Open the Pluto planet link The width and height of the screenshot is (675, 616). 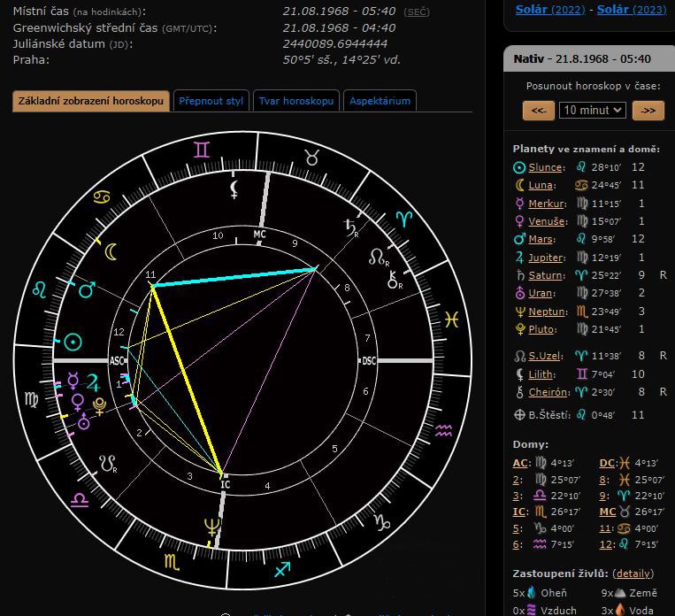pyautogui.click(x=541, y=329)
